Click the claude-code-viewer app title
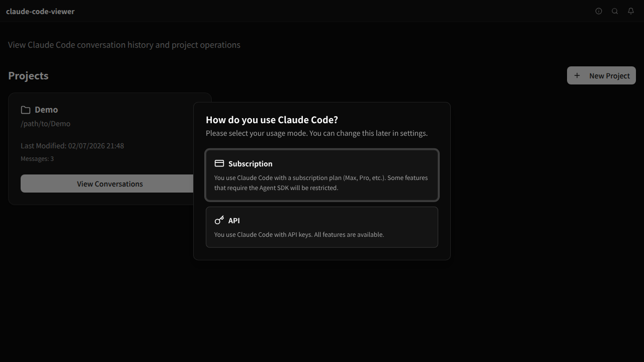Image resolution: width=644 pixels, height=362 pixels. click(x=40, y=11)
